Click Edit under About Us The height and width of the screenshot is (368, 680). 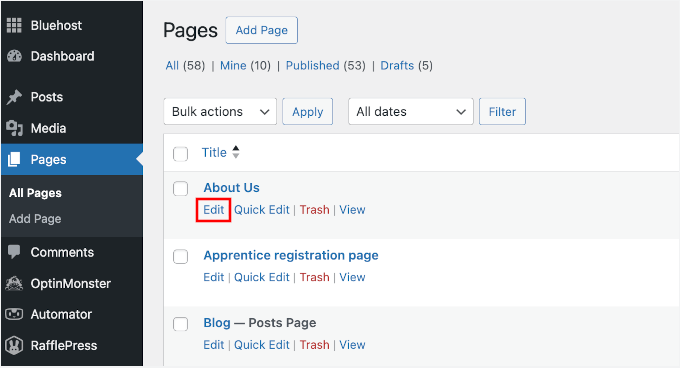[214, 210]
